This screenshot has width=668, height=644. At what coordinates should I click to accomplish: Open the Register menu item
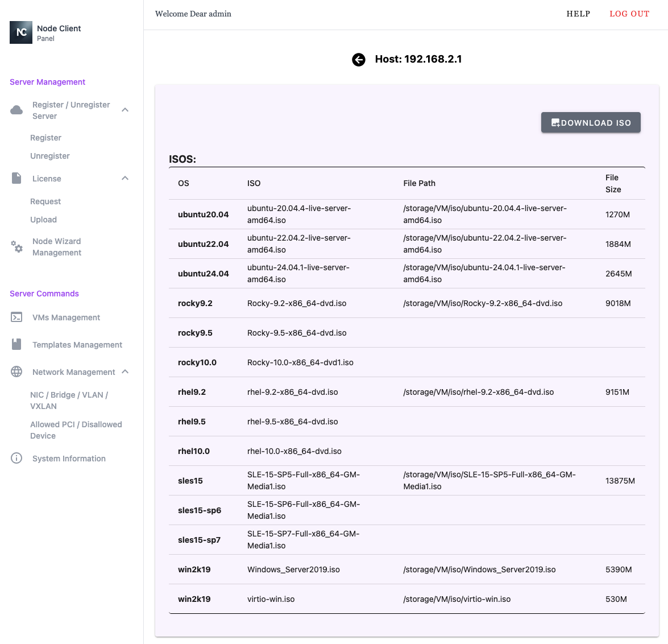click(x=45, y=138)
